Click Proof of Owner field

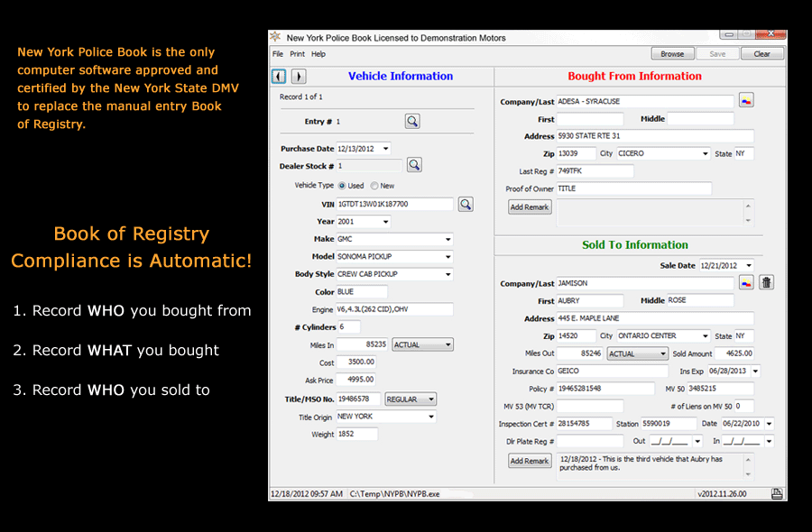[634, 188]
